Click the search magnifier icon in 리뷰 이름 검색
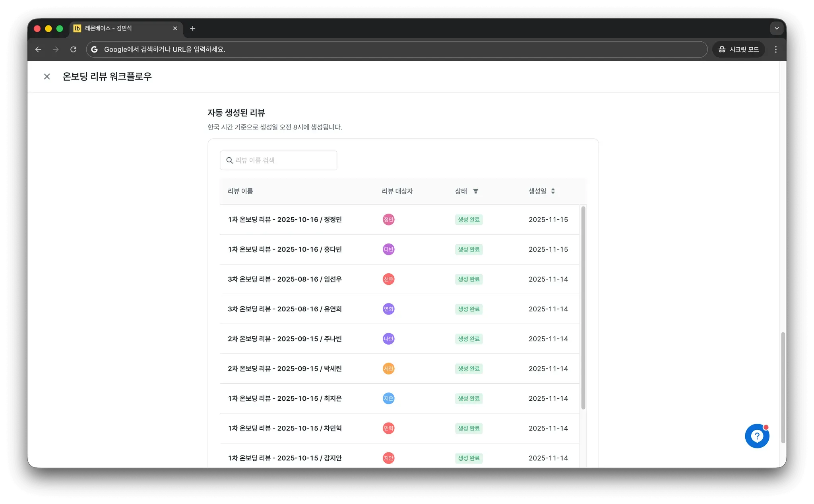This screenshot has height=504, width=814. point(229,160)
